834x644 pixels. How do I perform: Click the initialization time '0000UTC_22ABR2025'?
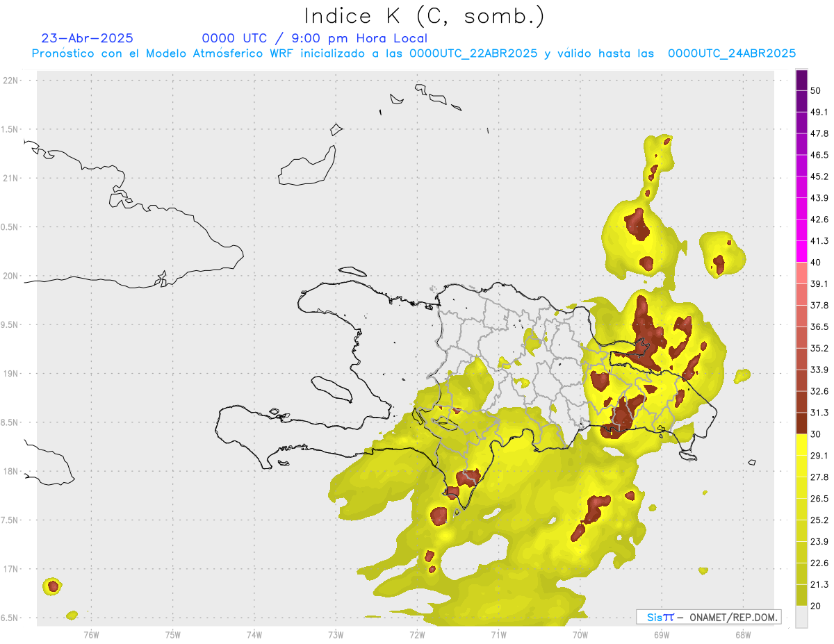[x=473, y=53]
